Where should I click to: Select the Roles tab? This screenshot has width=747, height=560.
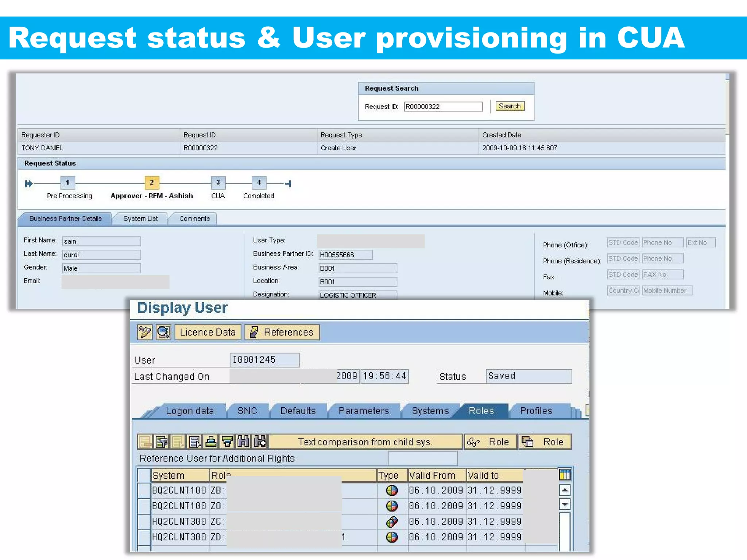[x=481, y=411]
